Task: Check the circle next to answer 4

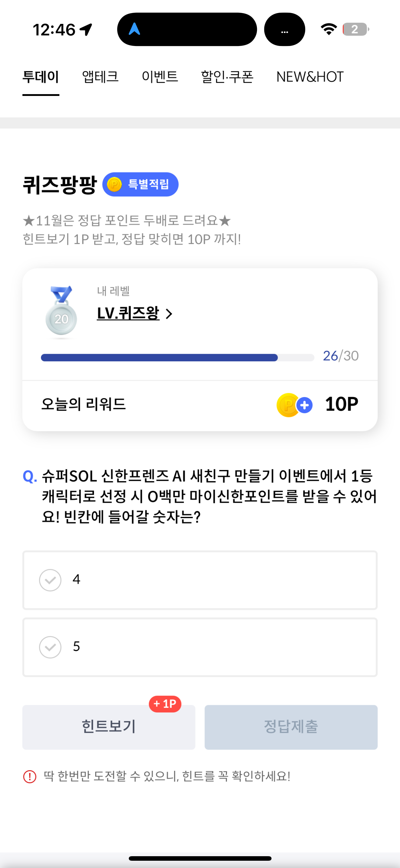Action: (x=50, y=580)
